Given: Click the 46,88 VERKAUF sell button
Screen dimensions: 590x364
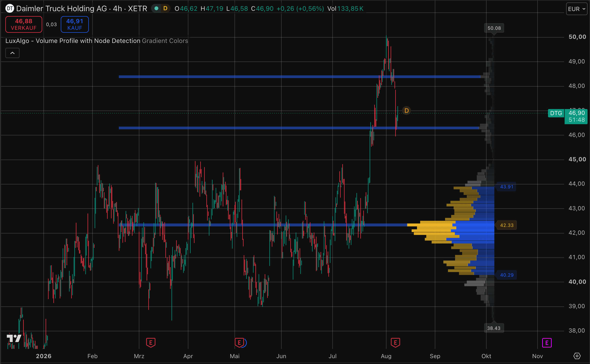Looking at the screenshot, I should (24, 24).
